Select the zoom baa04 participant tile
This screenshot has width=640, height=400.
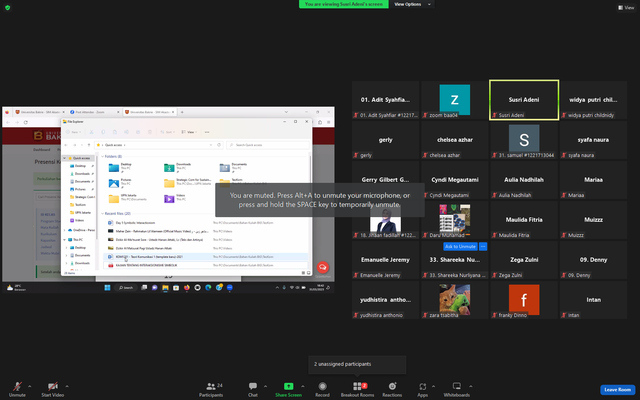(x=454, y=100)
